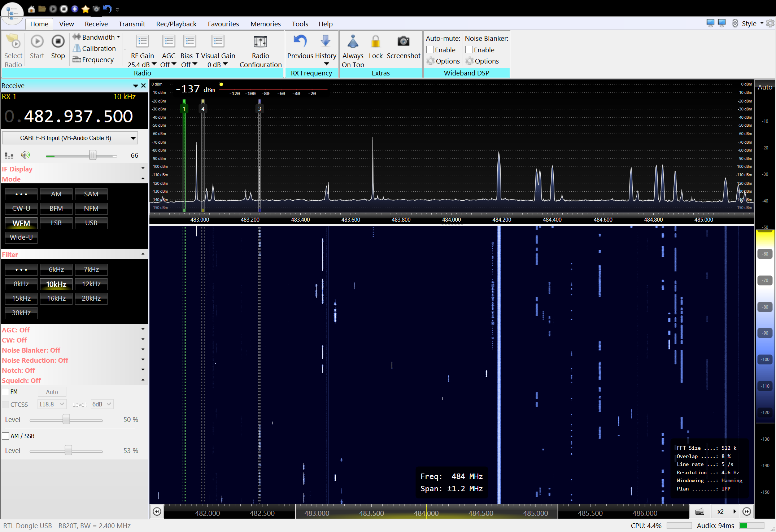This screenshot has width=776, height=532.
Task: Click the Lock padlock icon
Action: click(x=375, y=42)
